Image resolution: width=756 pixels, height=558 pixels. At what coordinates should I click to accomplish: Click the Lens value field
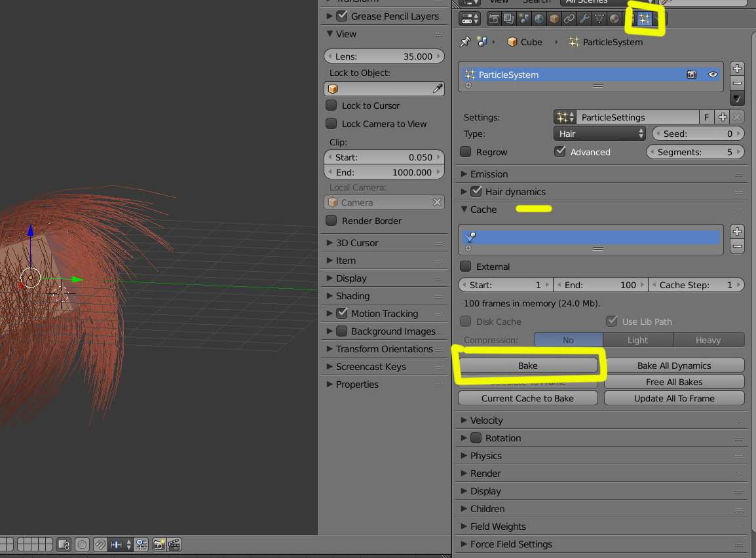pyautogui.click(x=384, y=56)
